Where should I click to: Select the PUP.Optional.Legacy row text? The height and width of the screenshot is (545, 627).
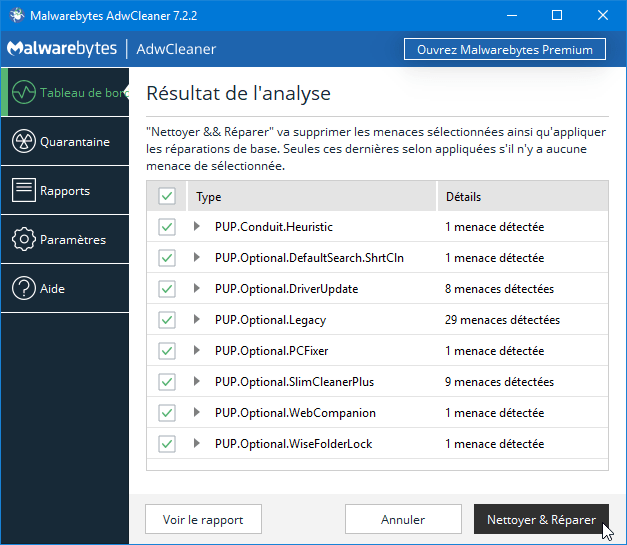270,320
